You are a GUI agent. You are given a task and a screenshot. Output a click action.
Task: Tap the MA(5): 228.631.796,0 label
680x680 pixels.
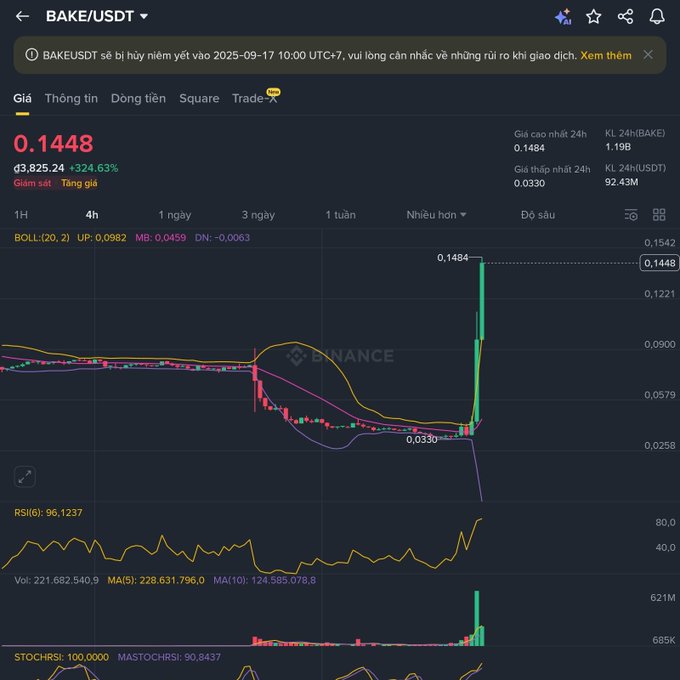156,580
